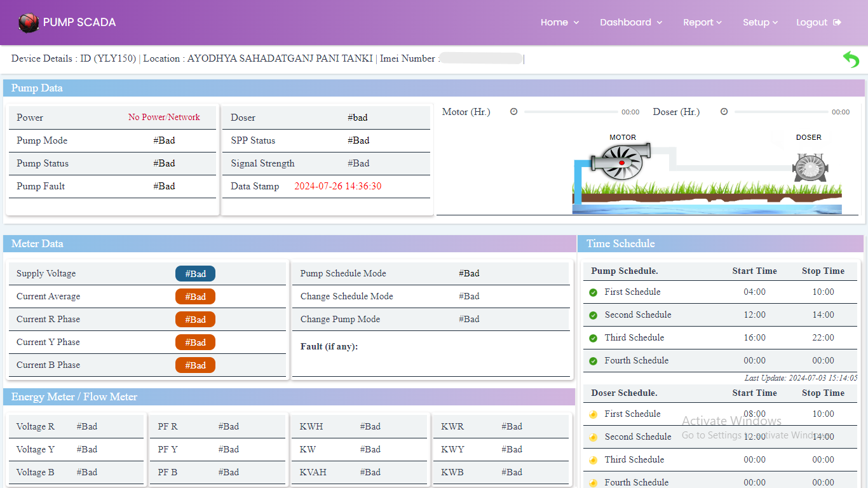Toggle the Pump Fourth Schedule status check

click(x=593, y=361)
